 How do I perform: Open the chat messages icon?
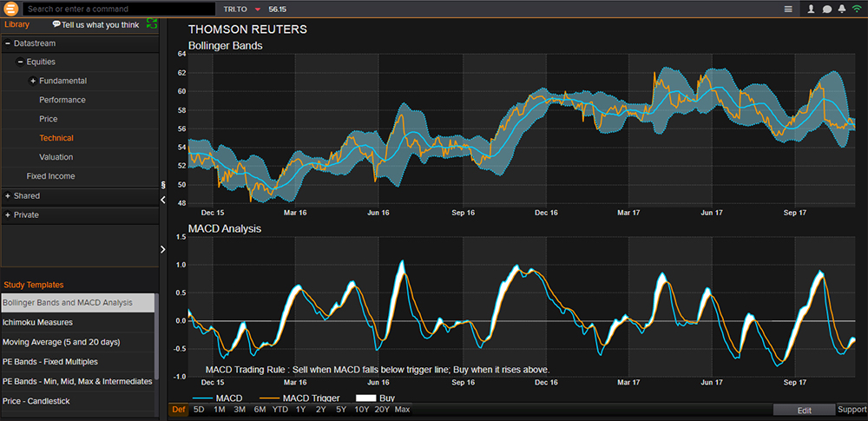point(827,9)
